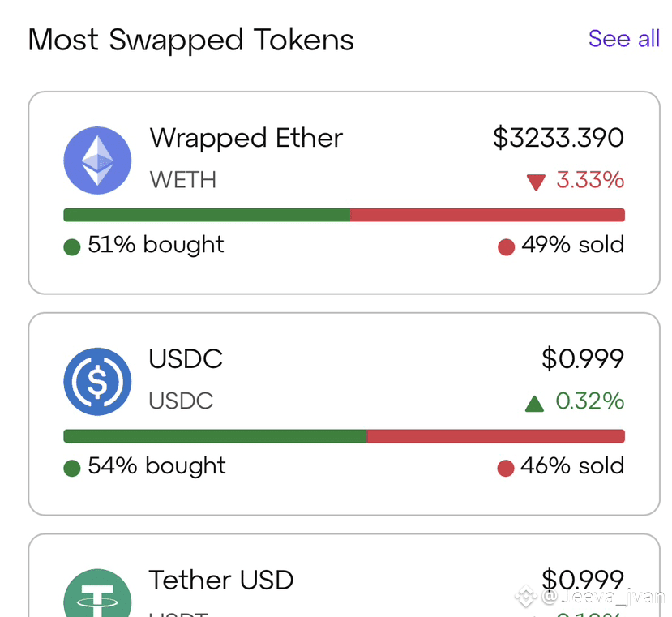This screenshot has height=617, width=672.
Task: Click the green bought portion of WETH bar
Action: click(207, 215)
